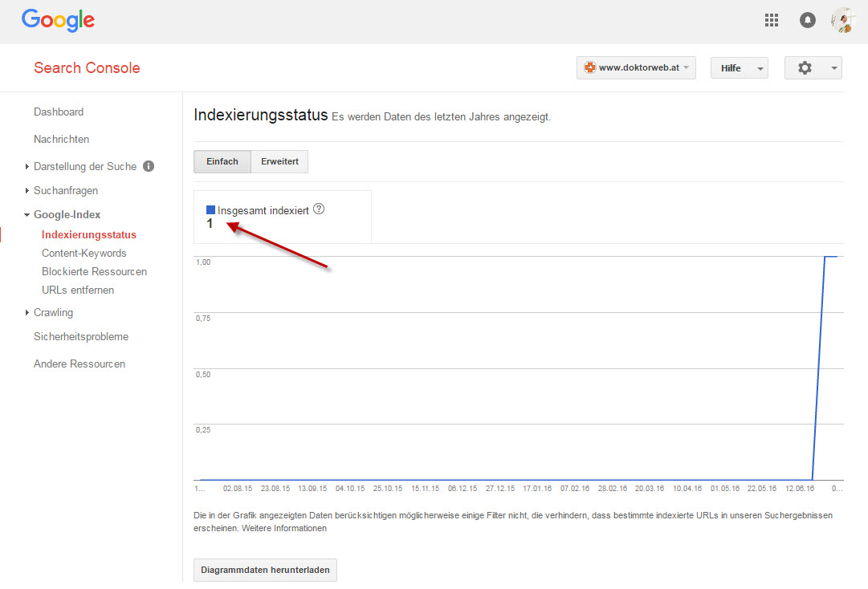Click help question mark beside Insgesamt indexiert
868x589 pixels.
(x=319, y=209)
